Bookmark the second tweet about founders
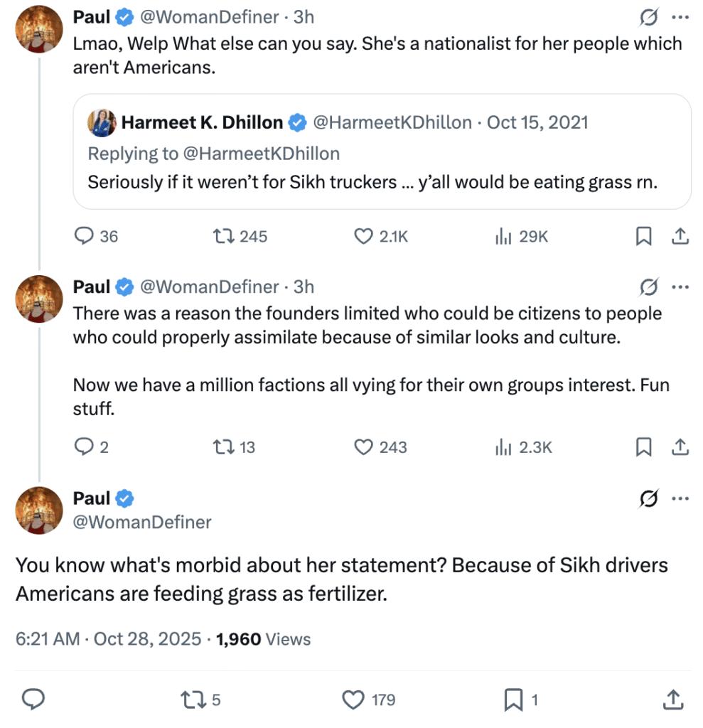The height and width of the screenshot is (728, 703). 643,447
